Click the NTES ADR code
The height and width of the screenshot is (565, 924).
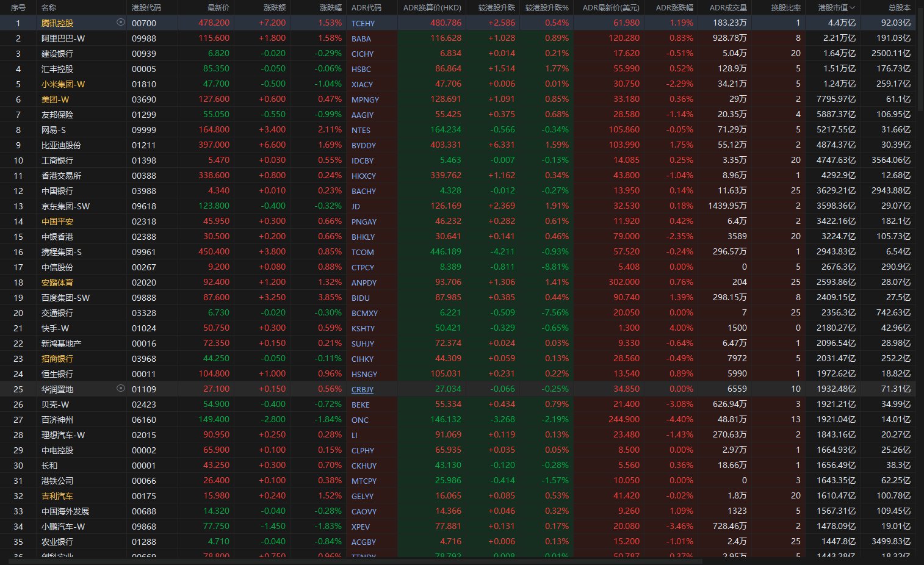pos(361,130)
